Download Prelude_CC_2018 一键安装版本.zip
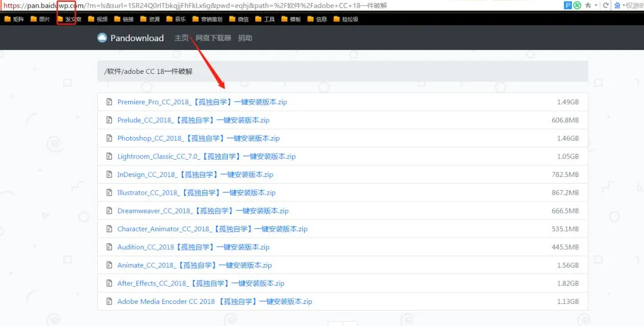The image size is (644, 326). (193, 120)
